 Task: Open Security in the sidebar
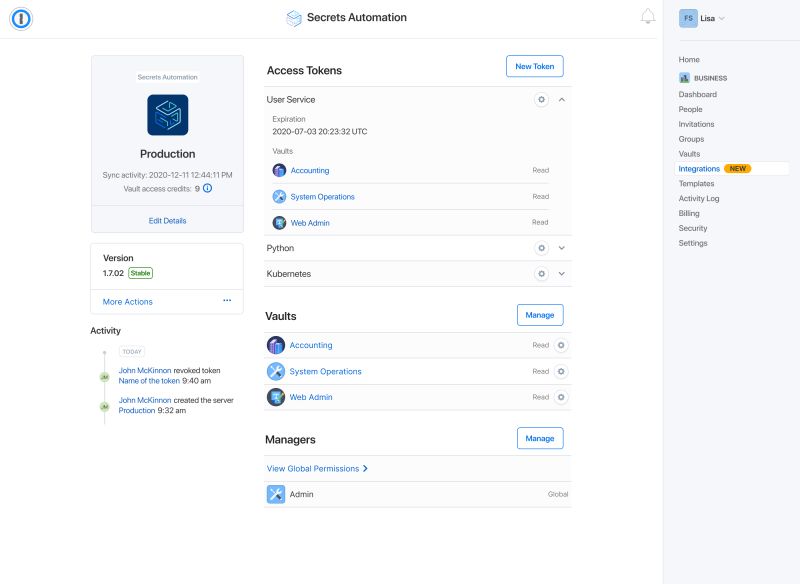pos(693,228)
